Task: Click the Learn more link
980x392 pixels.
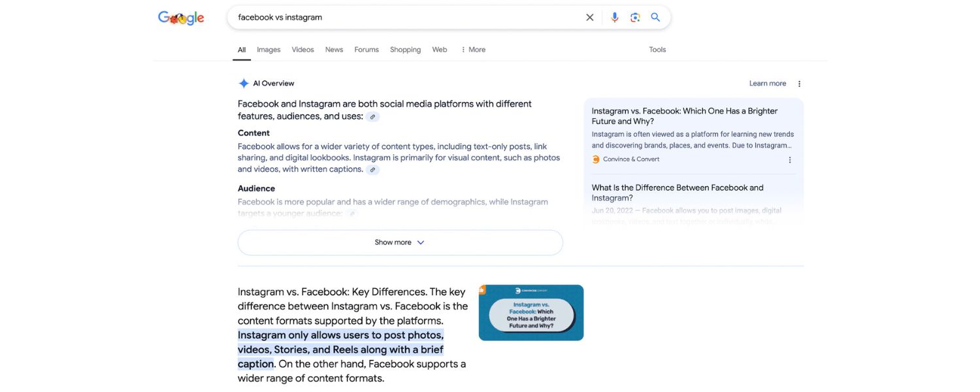Action: pyautogui.click(x=768, y=83)
